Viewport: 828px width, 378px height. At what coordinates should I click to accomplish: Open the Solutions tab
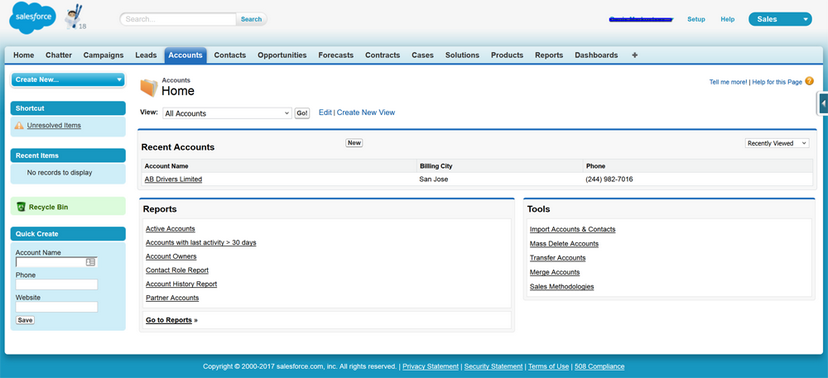point(462,55)
